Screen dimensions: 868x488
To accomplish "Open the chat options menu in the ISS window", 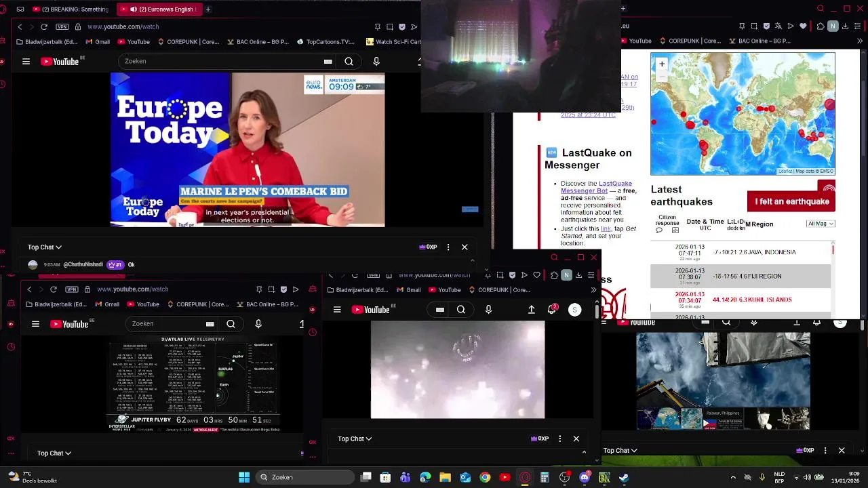I will pos(825,450).
